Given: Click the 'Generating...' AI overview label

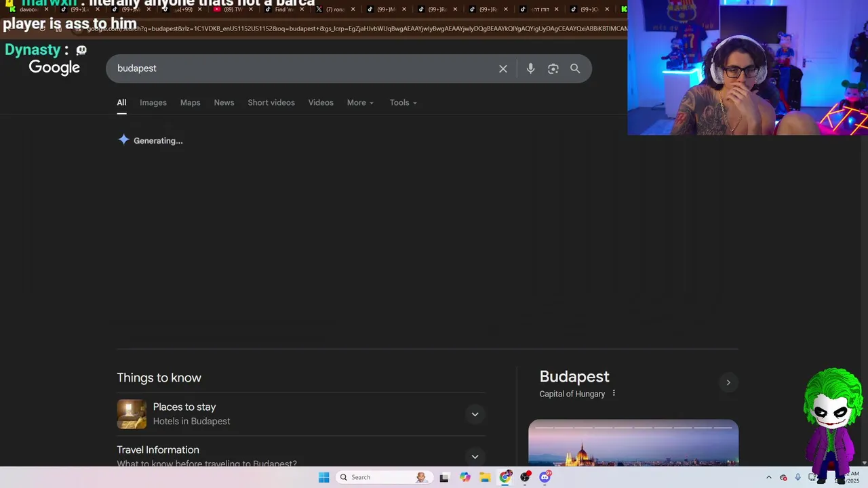Looking at the screenshot, I should (158, 140).
